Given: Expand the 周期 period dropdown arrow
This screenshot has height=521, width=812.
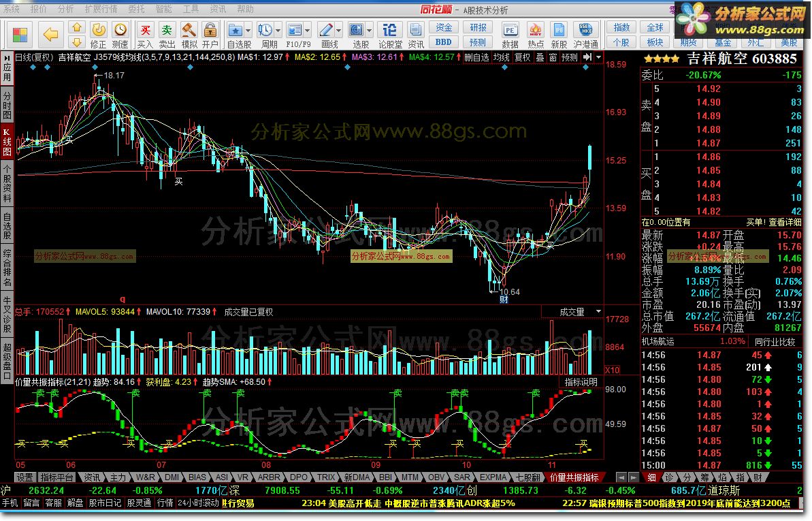Looking at the screenshot, I should tap(278, 30).
